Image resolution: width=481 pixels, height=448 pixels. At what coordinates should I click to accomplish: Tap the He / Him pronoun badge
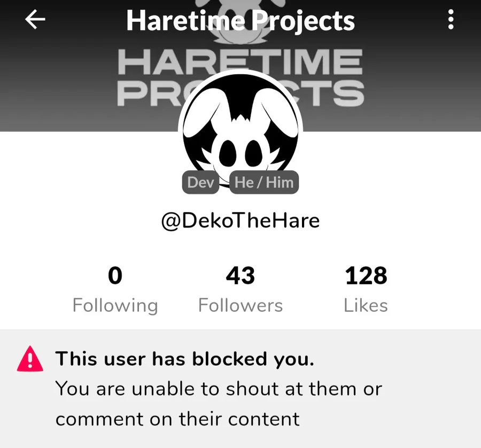[264, 182]
